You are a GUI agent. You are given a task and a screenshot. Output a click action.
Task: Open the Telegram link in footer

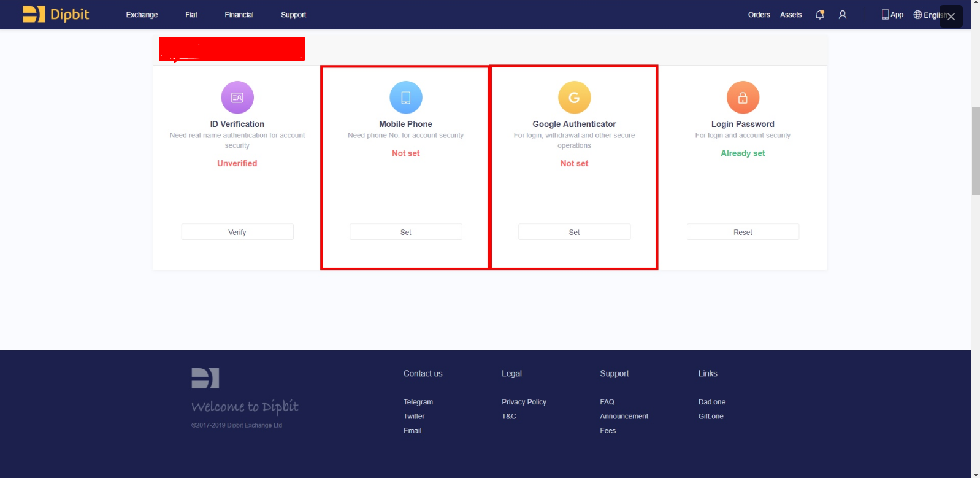coord(418,402)
